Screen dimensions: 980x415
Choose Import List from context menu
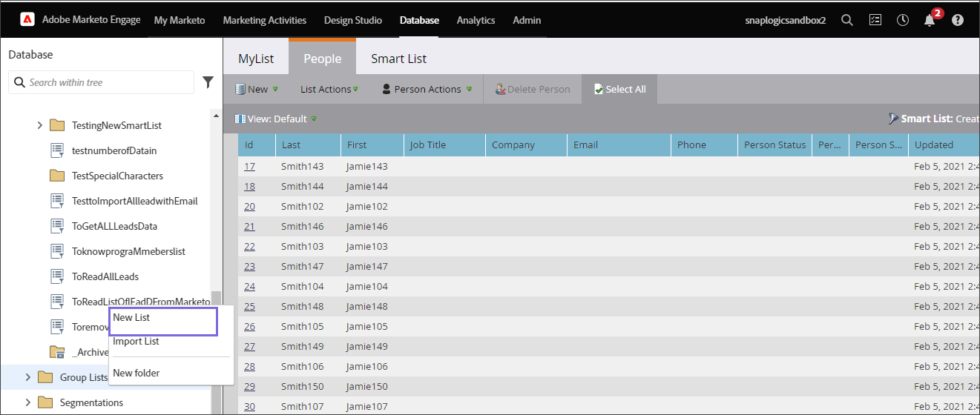click(136, 341)
